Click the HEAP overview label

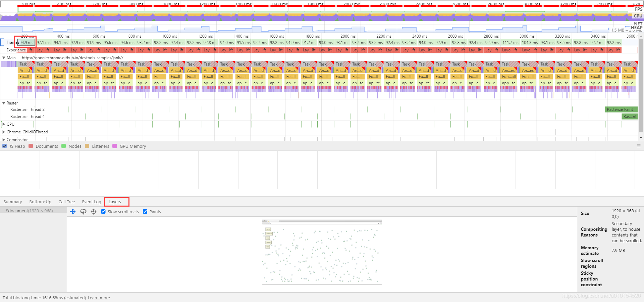[637, 28]
